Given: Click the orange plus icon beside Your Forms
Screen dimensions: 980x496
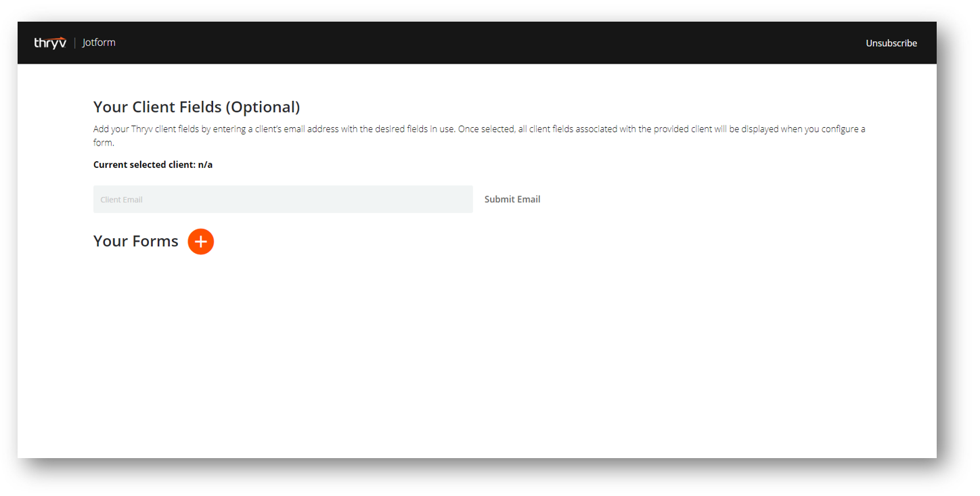Looking at the screenshot, I should point(200,242).
